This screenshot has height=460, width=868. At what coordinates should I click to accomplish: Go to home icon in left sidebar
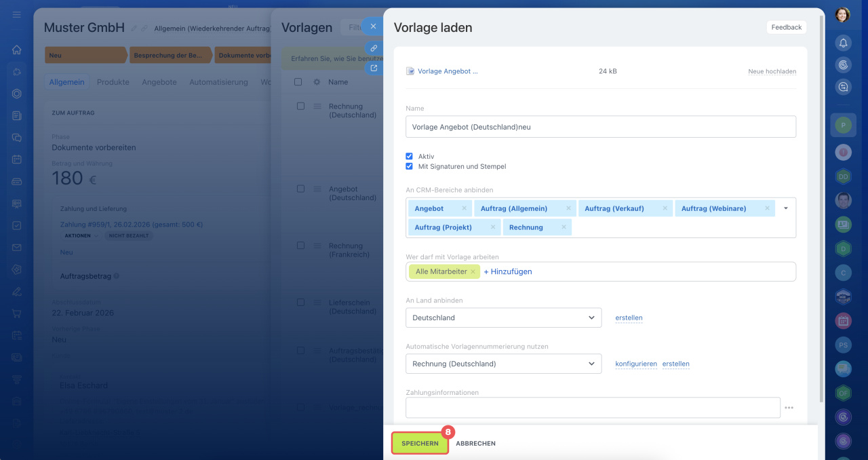point(17,50)
